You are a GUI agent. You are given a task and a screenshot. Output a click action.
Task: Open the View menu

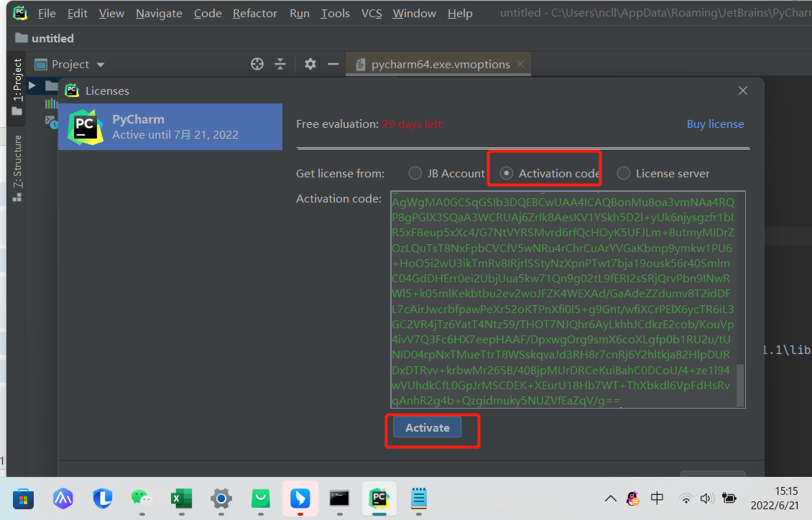coord(111,14)
